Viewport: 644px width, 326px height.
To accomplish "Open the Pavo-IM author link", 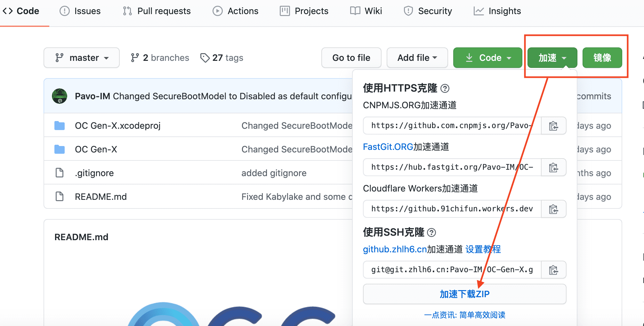I will click(93, 96).
